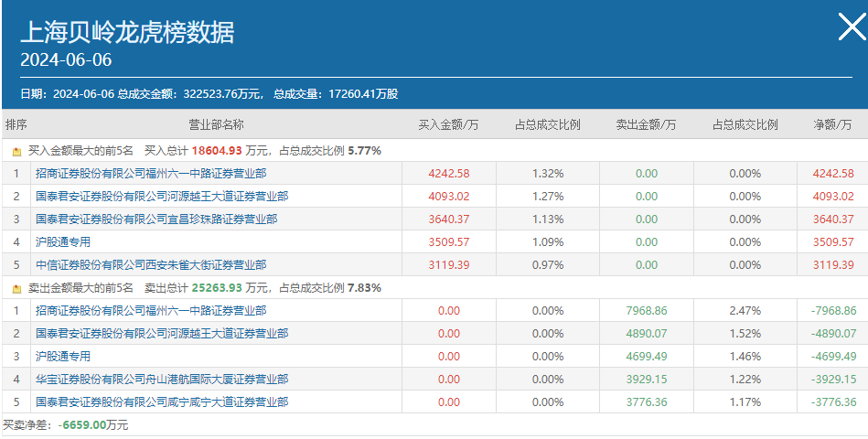Select the 1.09% ratio cell
868x439 pixels.
click(548, 242)
